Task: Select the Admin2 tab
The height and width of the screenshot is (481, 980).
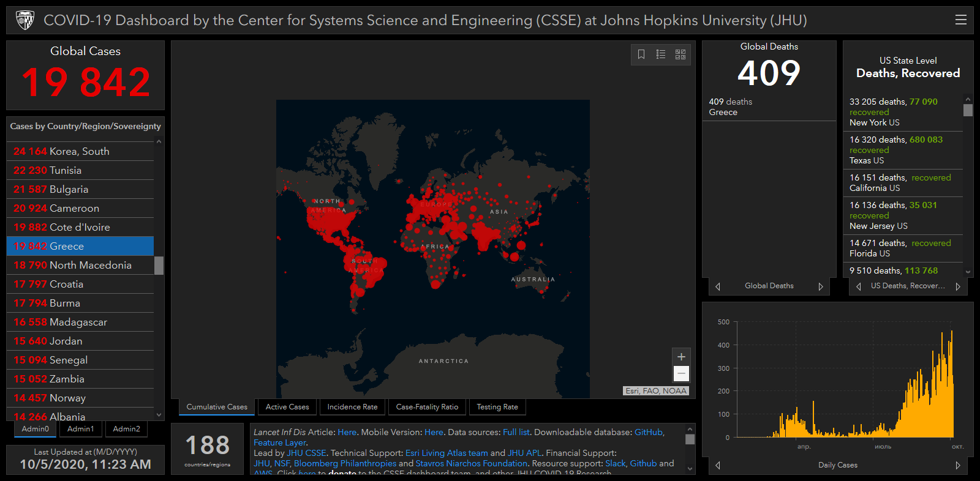Action: coord(126,429)
